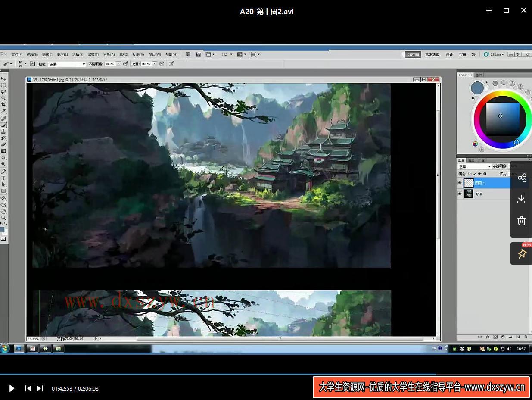
Task: Click the blue foreground color circle in Coolorus
Action: [x=477, y=88]
